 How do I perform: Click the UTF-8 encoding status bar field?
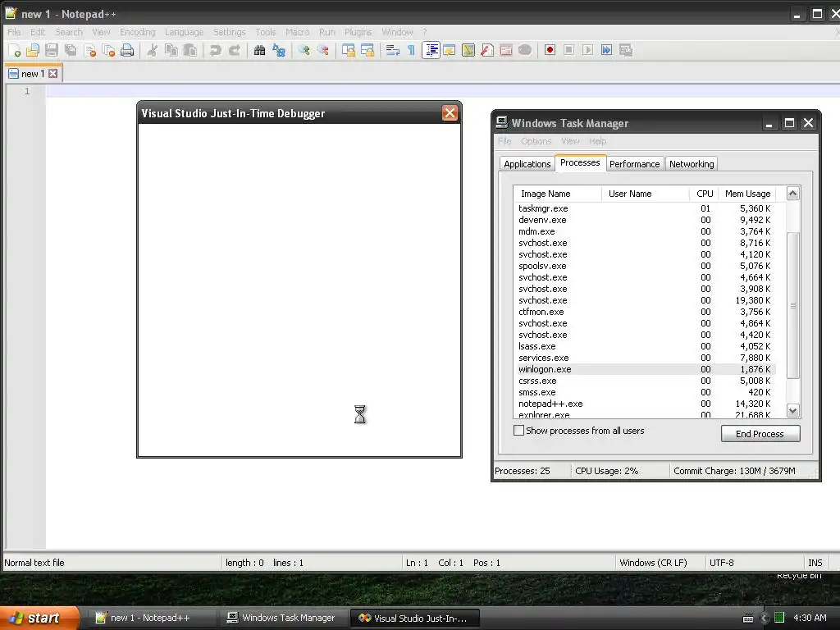coord(755,563)
